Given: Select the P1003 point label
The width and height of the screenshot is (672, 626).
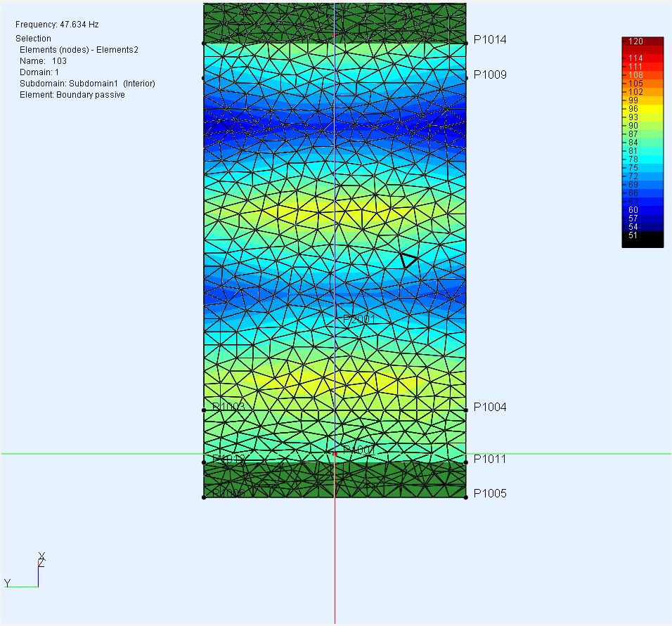Looking at the screenshot, I should 228,407.
